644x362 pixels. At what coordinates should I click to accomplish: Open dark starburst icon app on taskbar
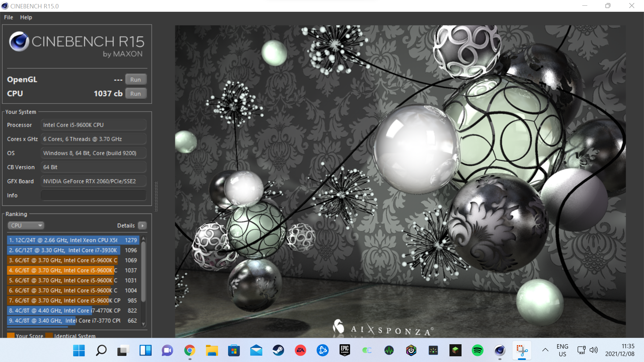click(x=433, y=351)
